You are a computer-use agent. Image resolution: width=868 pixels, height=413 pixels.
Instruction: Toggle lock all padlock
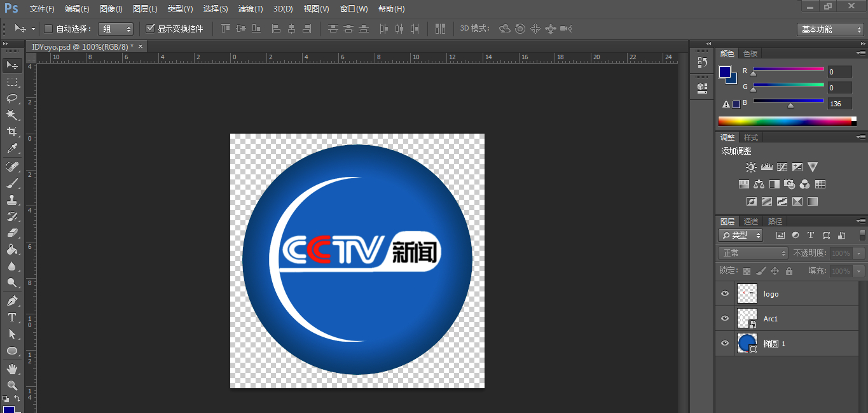pyautogui.click(x=789, y=271)
